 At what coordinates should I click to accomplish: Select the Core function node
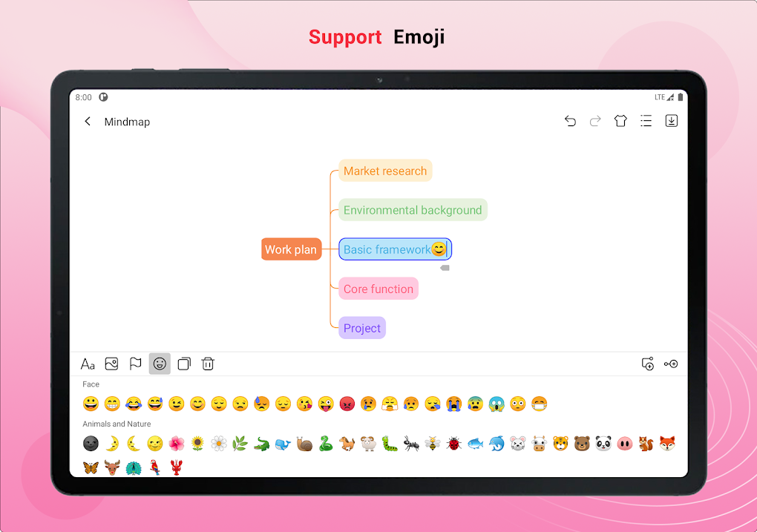coord(378,288)
